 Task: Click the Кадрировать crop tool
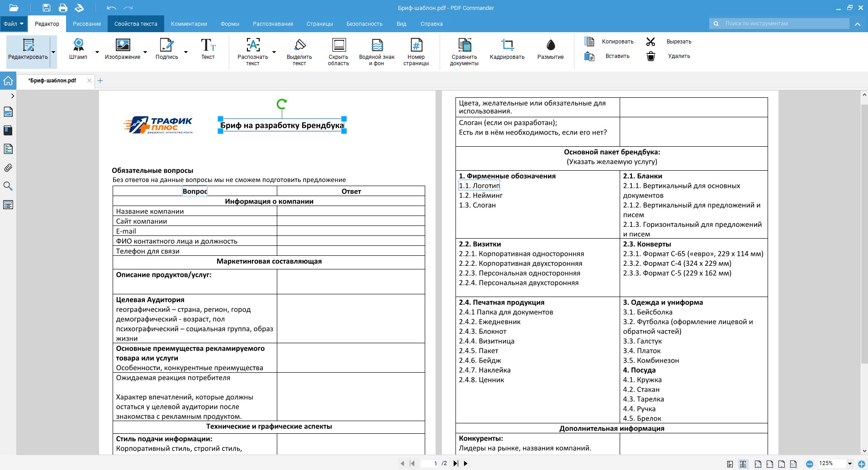pyautogui.click(x=507, y=49)
